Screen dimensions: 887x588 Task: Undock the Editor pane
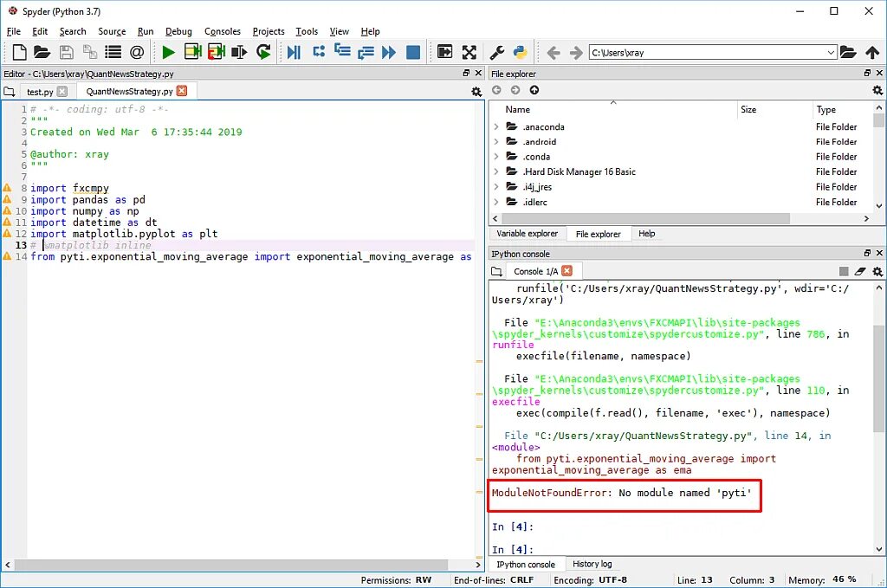point(466,73)
